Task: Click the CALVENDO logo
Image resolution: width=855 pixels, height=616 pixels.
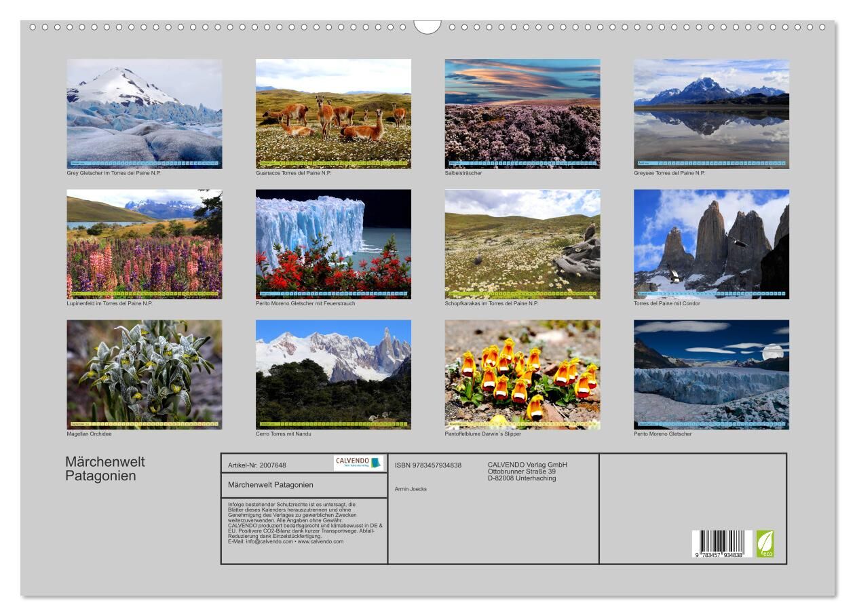Action: pos(358,463)
